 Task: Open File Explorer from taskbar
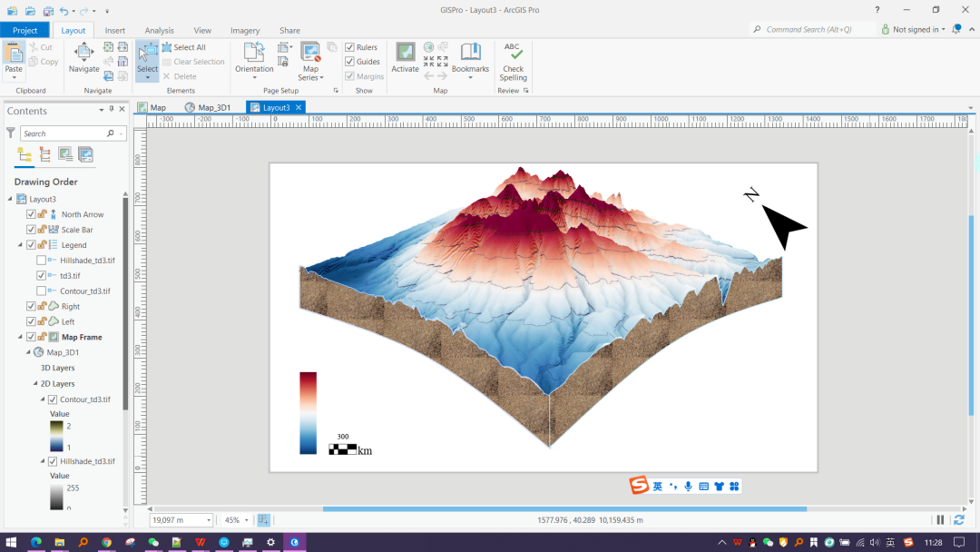(x=59, y=542)
